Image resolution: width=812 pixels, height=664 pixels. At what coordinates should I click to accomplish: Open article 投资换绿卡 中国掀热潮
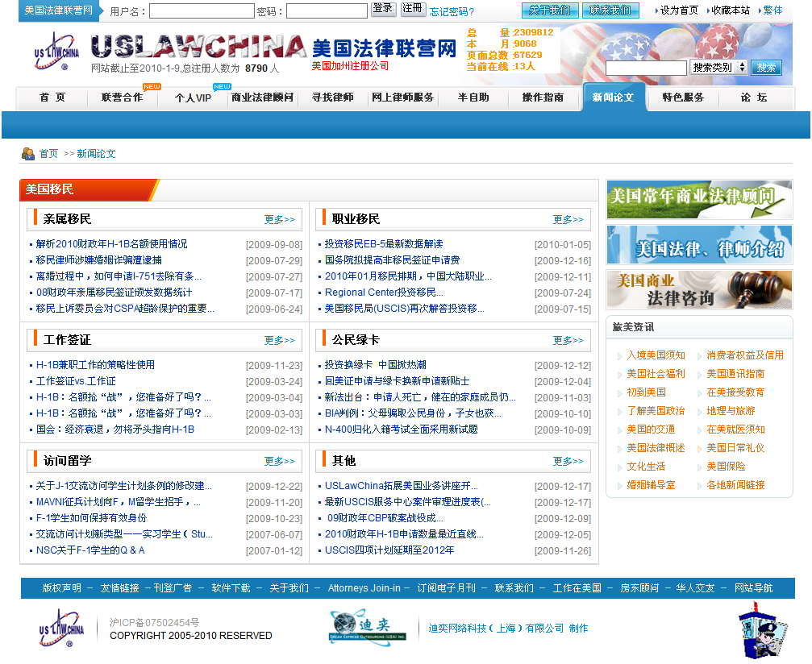coord(376,365)
